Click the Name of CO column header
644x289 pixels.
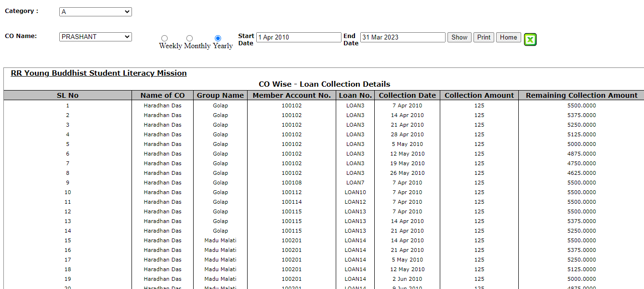163,95
